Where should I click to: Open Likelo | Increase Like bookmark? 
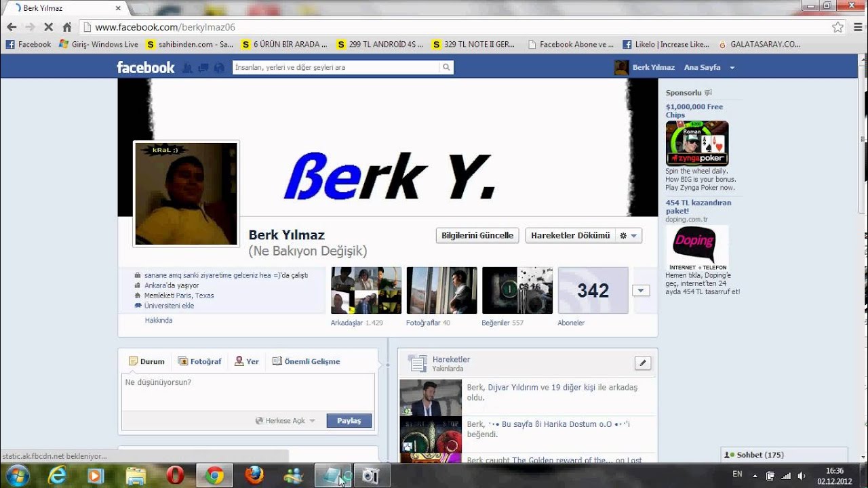coord(666,44)
